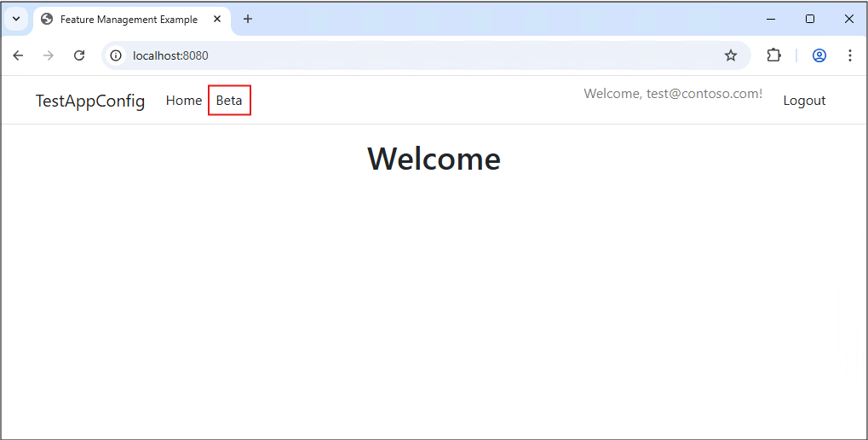868x440 pixels.
Task: Click the large Welcome heading
Action: coord(434,159)
